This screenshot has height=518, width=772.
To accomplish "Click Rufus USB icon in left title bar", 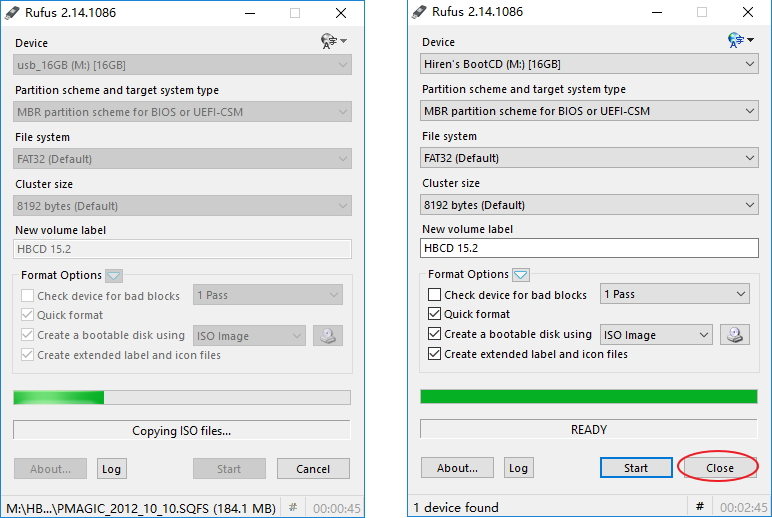I will [12, 13].
